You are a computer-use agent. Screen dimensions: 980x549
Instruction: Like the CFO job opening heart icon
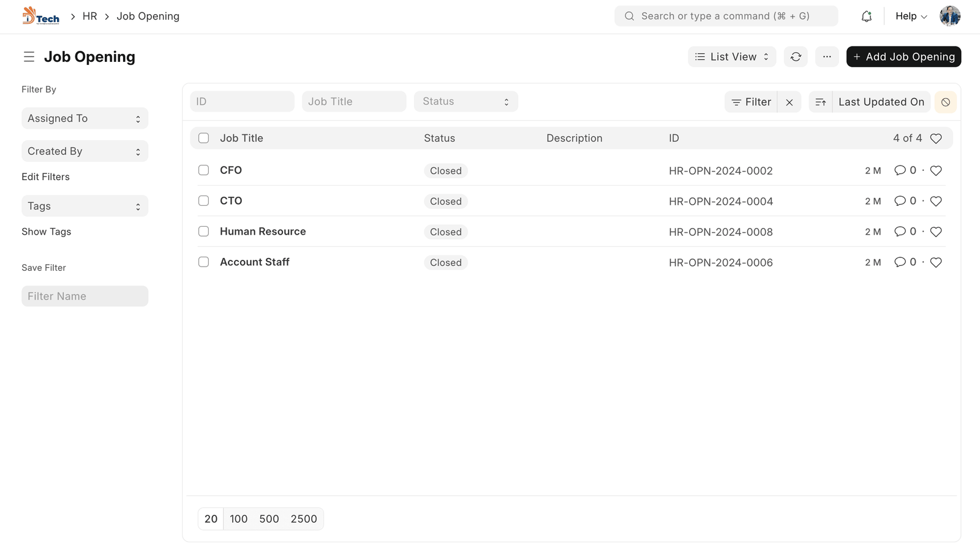pos(936,171)
